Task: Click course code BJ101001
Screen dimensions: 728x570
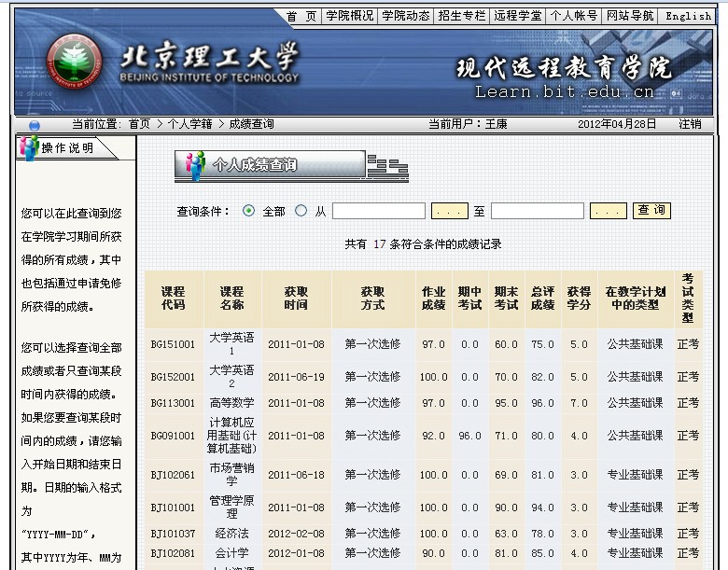Action: pyautogui.click(x=174, y=507)
